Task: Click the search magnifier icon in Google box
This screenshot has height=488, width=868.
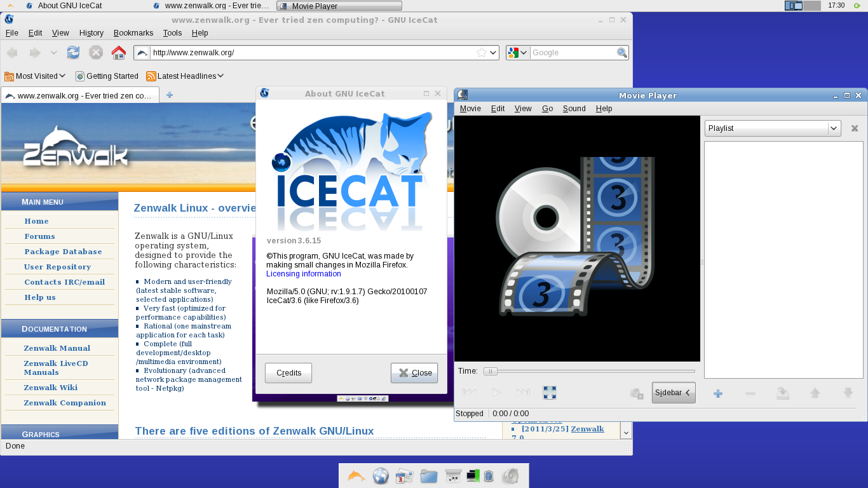Action: (622, 53)
